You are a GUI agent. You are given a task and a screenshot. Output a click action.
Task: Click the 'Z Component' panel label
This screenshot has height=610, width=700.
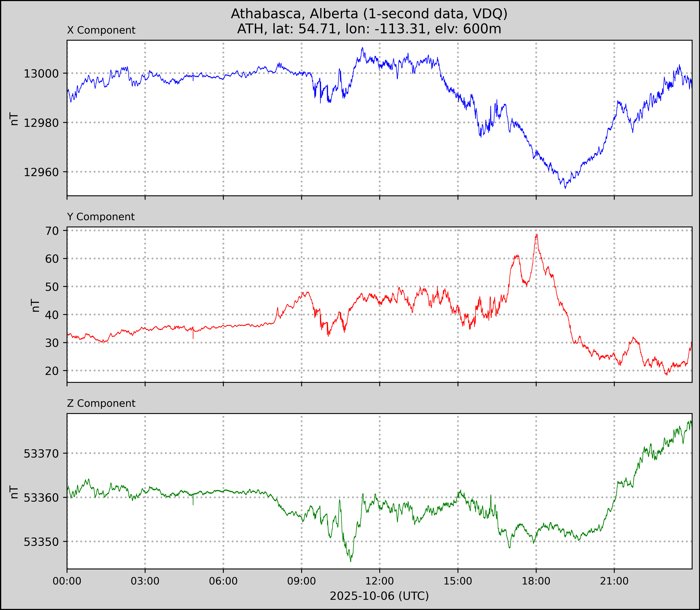[x=101, y=403]
